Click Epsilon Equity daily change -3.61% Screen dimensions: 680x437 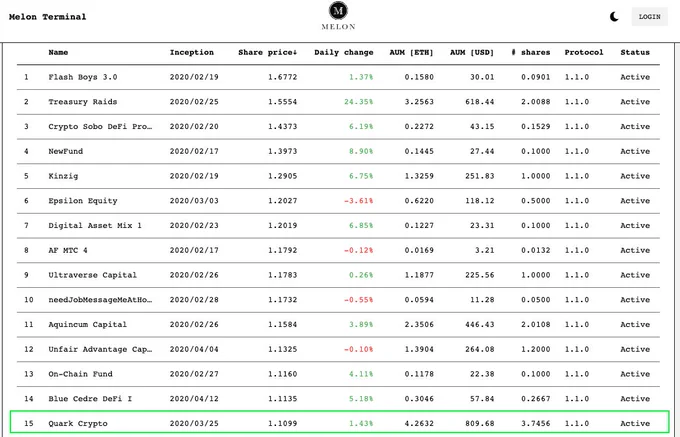coord(359,201)
